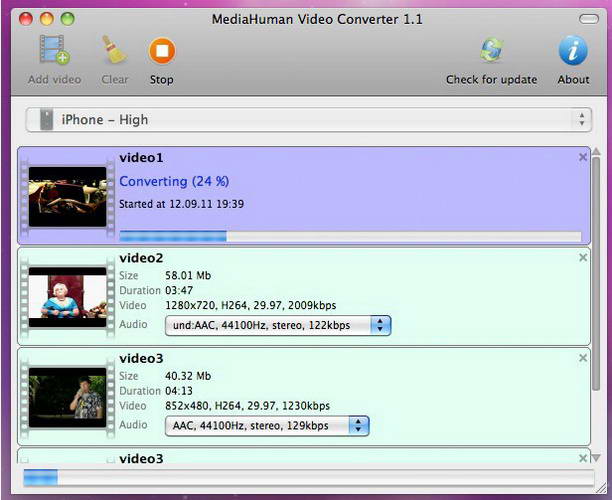Click the 'Check for update' toolbar label

[491, 79]
